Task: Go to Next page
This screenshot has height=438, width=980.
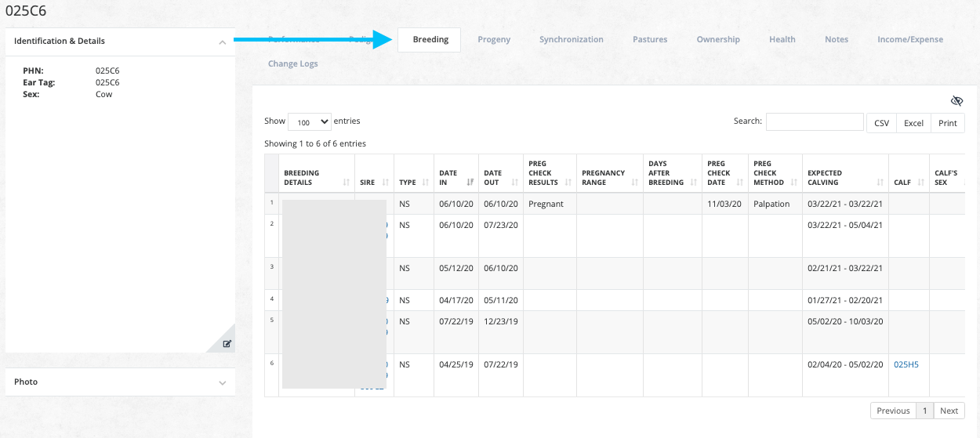Action: (949, 411)
